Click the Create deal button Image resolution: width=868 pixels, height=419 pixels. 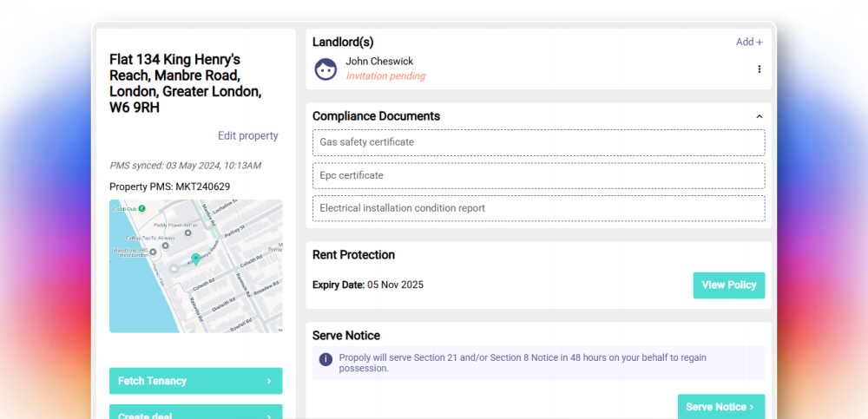[195, 413]
